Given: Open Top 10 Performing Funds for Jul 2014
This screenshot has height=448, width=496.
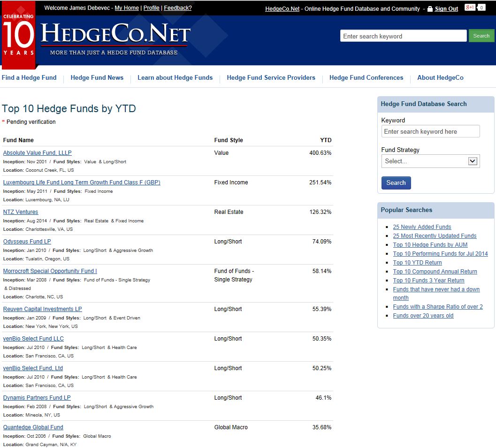Looking at the screenshot, I should 440,254.
